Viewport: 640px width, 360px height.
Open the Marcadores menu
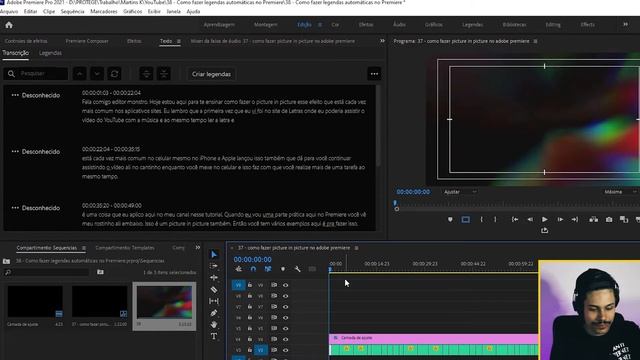point(104,11)
